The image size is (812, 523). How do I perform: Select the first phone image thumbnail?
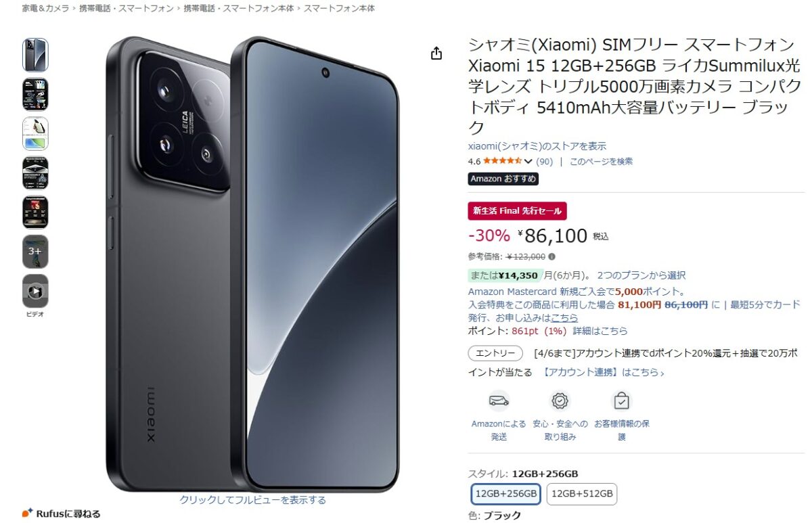coord(35,55)
